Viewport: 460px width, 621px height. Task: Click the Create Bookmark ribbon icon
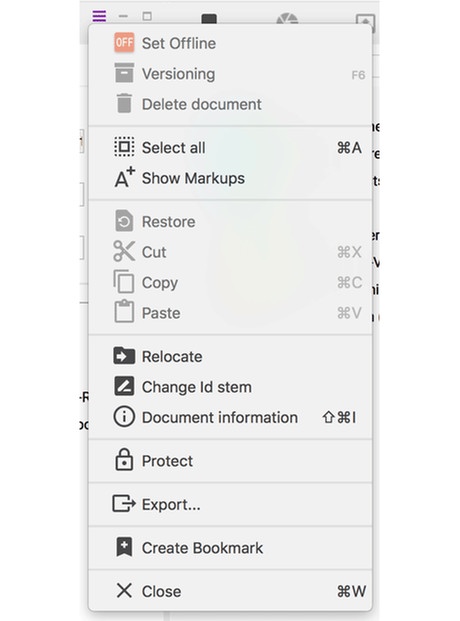pos(124,547)
